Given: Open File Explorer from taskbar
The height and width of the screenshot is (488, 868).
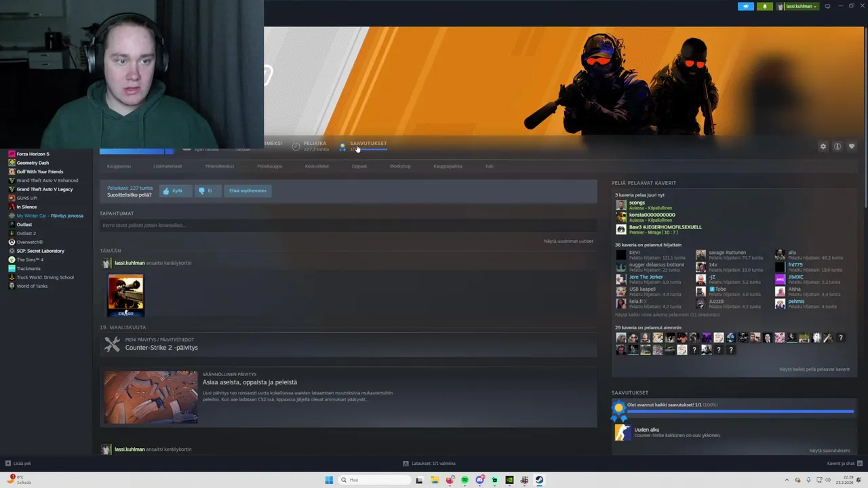Looking at the screenshot, I should (435, 480).
